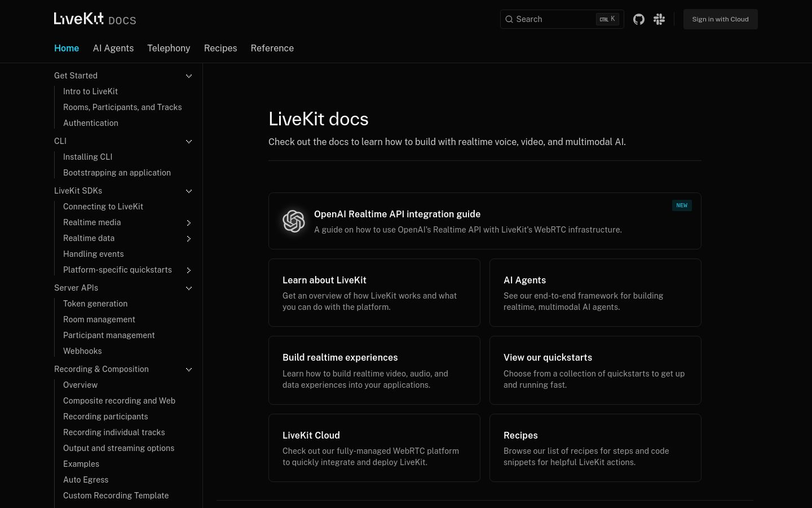The width and height of the screenshot is (812, 508).
Task: Open View our quickstarts card
Action: [x=595, y=370]
